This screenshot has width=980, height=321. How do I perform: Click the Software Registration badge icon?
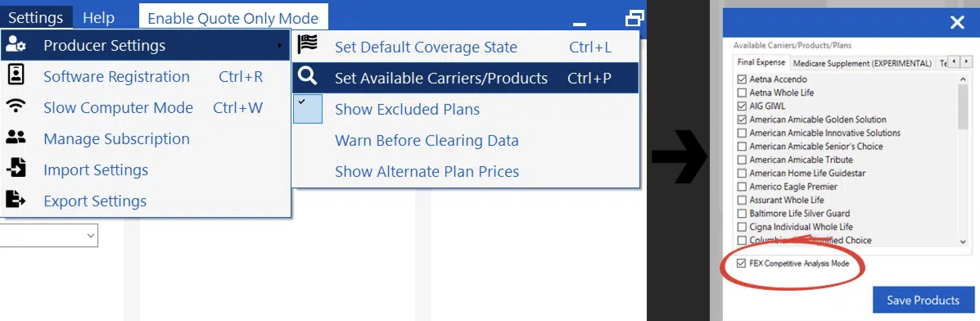tap(16, 75)
